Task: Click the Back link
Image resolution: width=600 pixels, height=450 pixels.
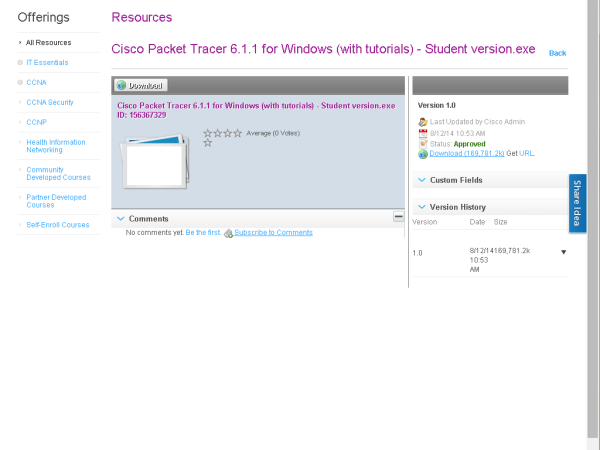Action: click(x=557, y=53)
